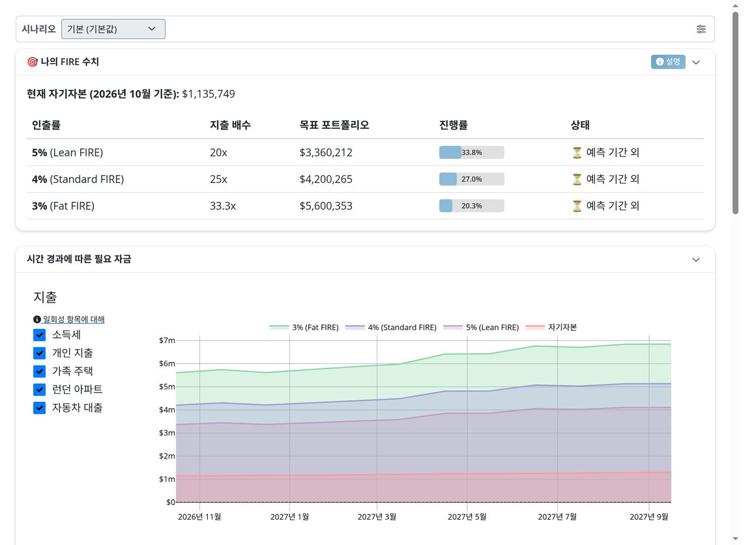Click the 3% (Fat FIRE) row label
756x545 pixels.
point(63,206)
